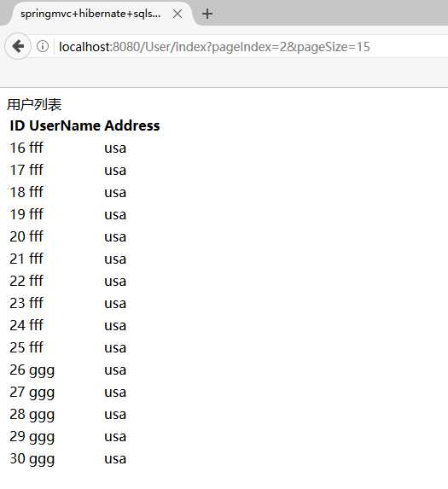This screenshot has width=448, height=489.
Task: Click the 用户列表 heading text
Action: 34,104
